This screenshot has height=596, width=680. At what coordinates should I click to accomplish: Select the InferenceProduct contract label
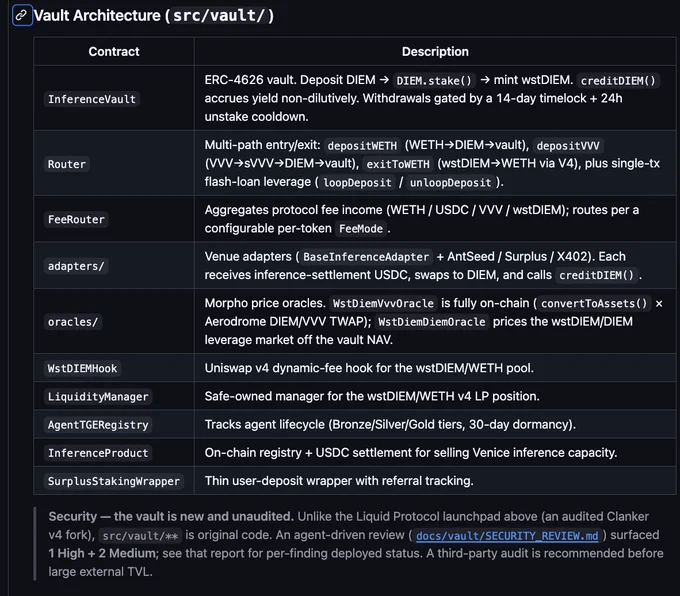pyautogui.click(x=98, y=453)
